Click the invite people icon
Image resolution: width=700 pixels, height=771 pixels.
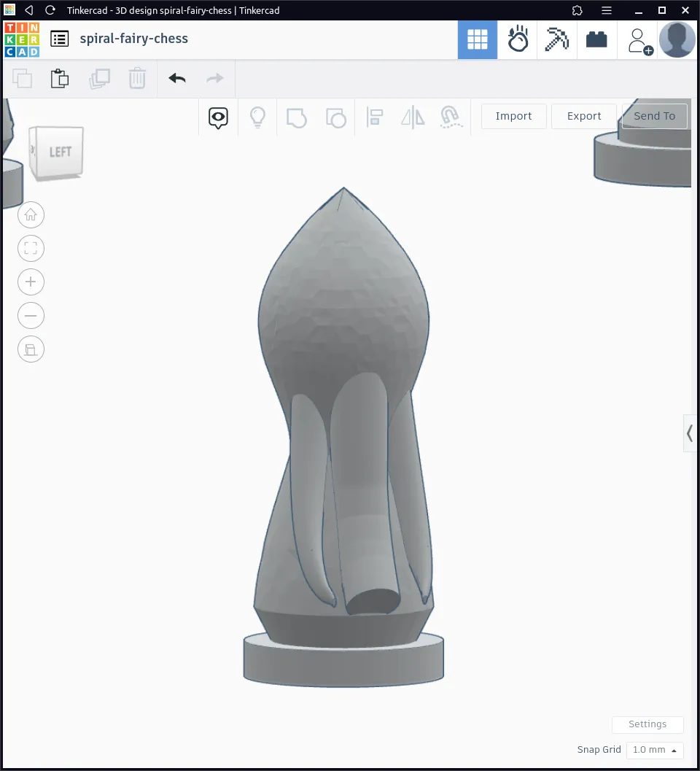click(639, 40)
